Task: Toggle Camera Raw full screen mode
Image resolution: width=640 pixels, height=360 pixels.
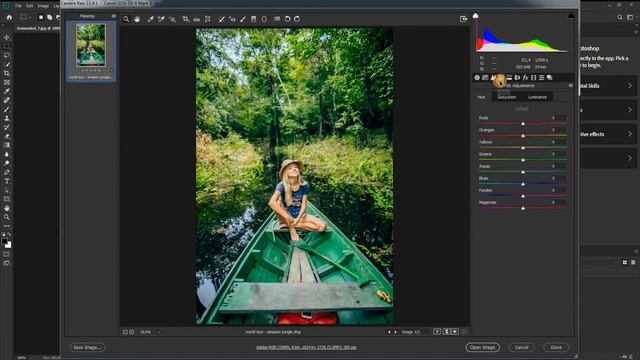Action: 463,19
